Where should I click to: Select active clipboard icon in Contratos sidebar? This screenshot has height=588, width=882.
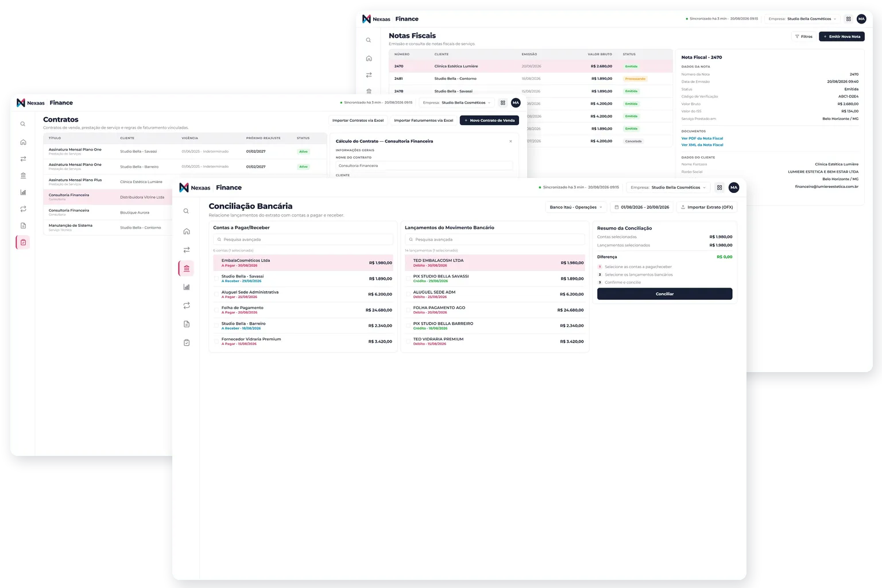point(23,242)
